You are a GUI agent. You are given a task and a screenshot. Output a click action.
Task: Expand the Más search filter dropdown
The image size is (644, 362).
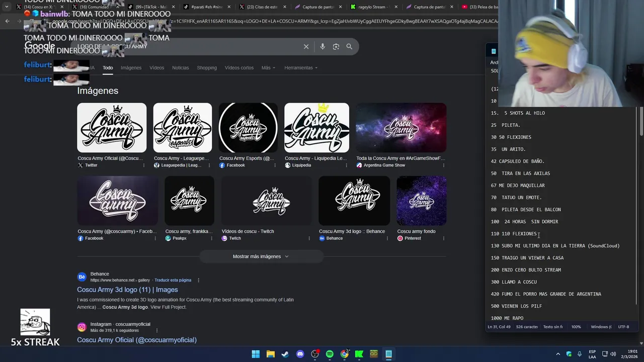tap(268, 68)
